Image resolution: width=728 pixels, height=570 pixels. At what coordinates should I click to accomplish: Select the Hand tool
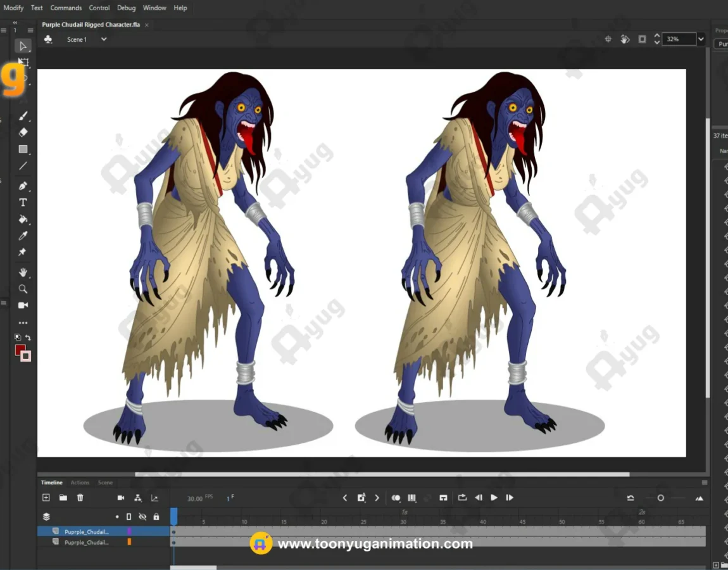tap(23, 272)
